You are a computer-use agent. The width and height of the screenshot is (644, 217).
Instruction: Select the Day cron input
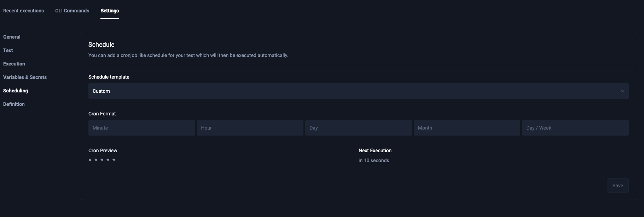358,128
